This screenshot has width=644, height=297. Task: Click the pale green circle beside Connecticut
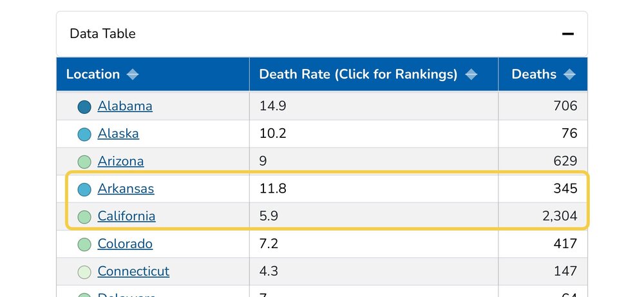coord(84,272)
